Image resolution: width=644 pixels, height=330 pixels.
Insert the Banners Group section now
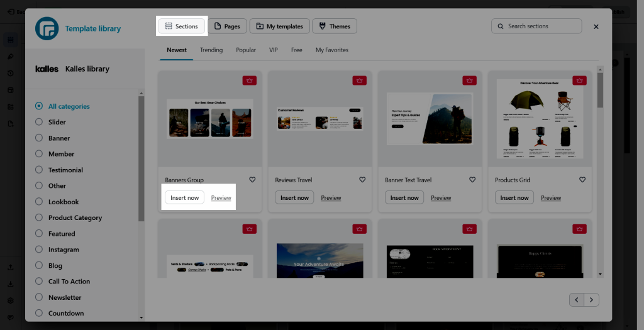point(184,197)
